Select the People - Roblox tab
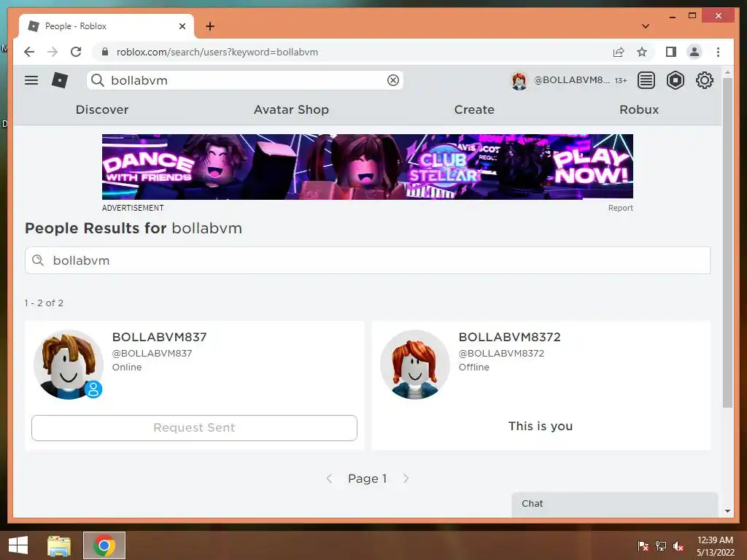 pyautogui.click(x=107, y=26)
